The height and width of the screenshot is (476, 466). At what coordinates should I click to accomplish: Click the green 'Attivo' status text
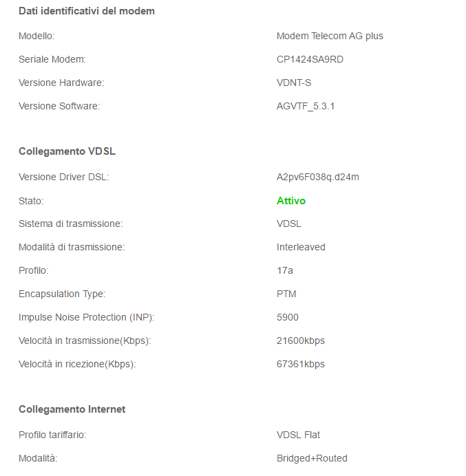click(x=291, y=201)
